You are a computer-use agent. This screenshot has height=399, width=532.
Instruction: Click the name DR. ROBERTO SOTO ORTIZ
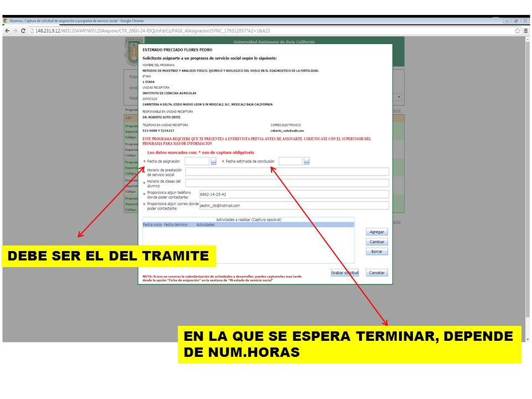click(x=161, y=117)
